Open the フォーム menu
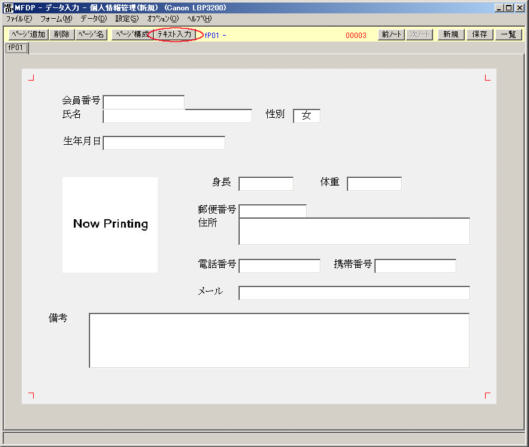529x447 pixels. coord(56,19)
